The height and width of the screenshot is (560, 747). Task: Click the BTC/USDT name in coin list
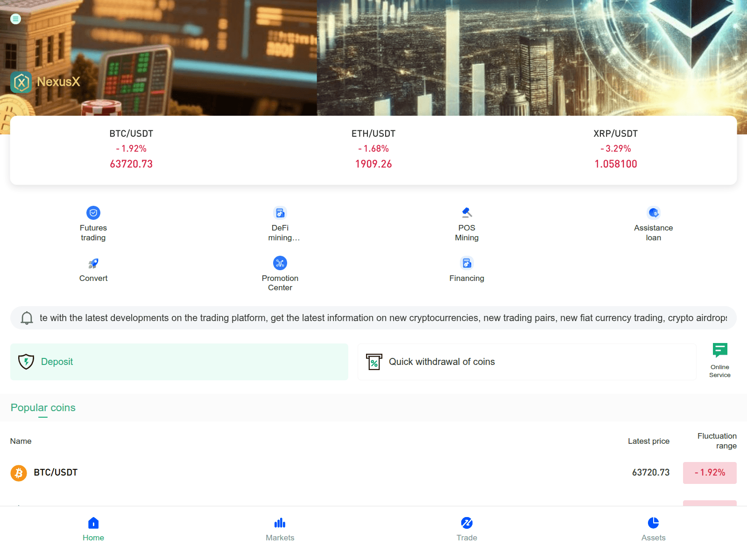tap(56, 473)
